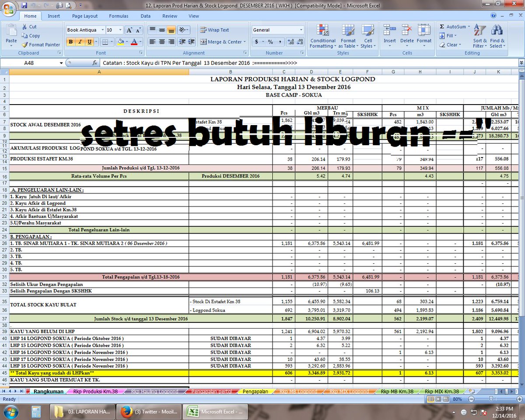Apply the red font color

(134, 42)
